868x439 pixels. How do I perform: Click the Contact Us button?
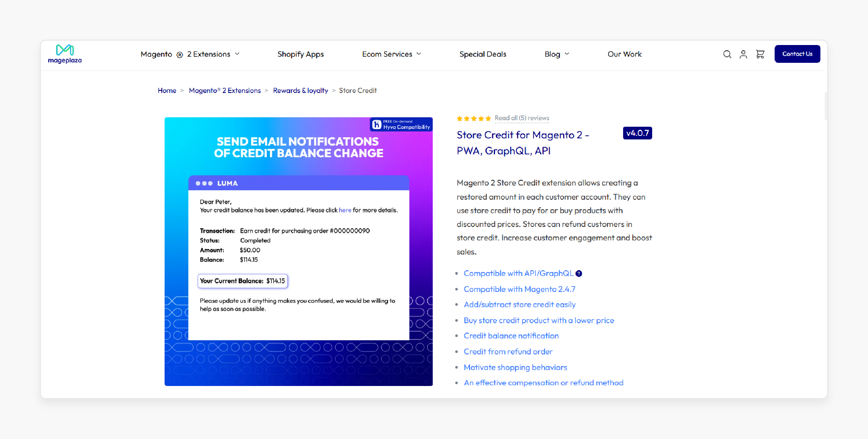click(797, 54)
